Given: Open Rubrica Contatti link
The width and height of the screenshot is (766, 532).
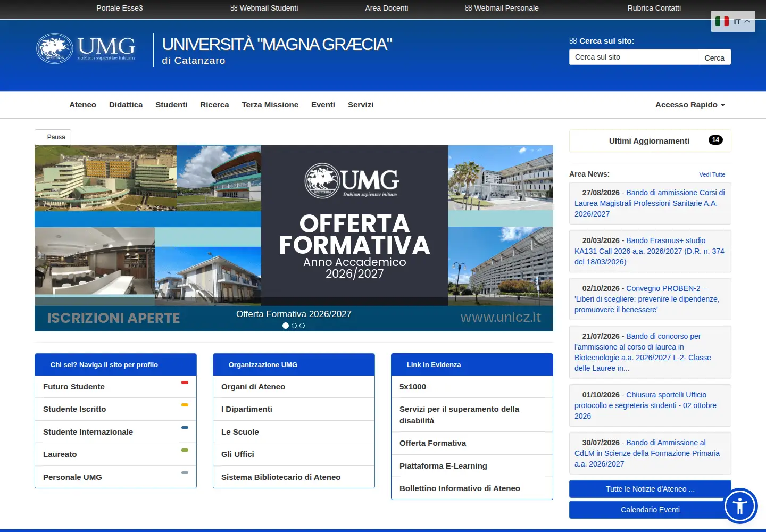Looking at the screenshot, I should [x=654, y=8].
